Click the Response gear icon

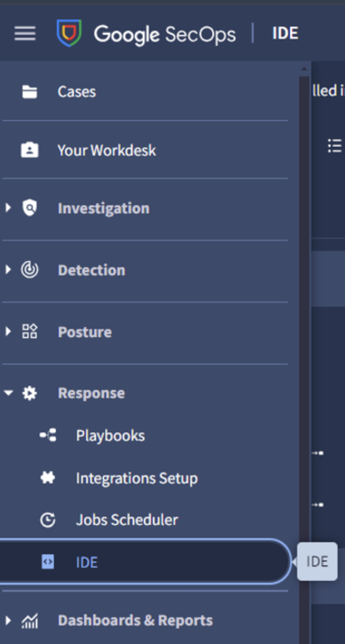point(30,393)
